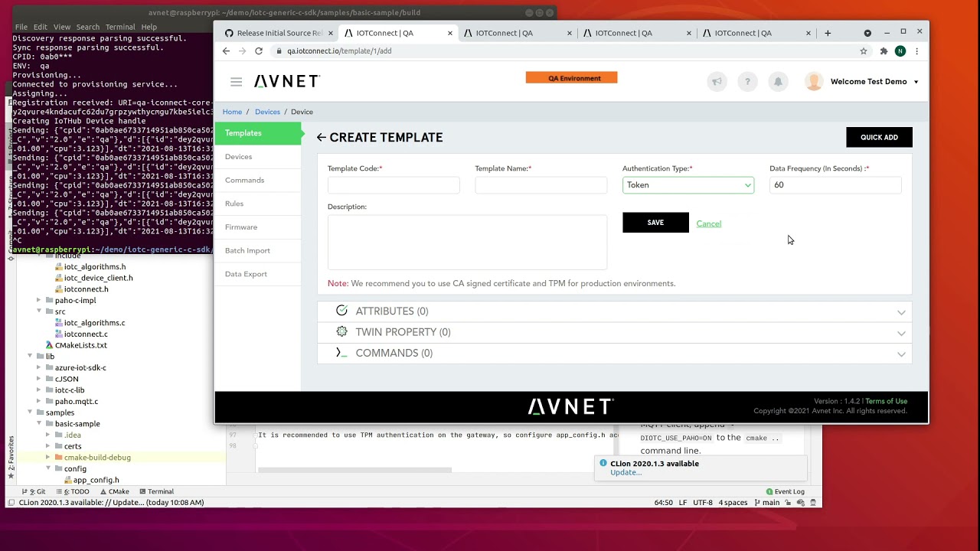
Task: Click the Cancel link
Action: coord(709,223)
